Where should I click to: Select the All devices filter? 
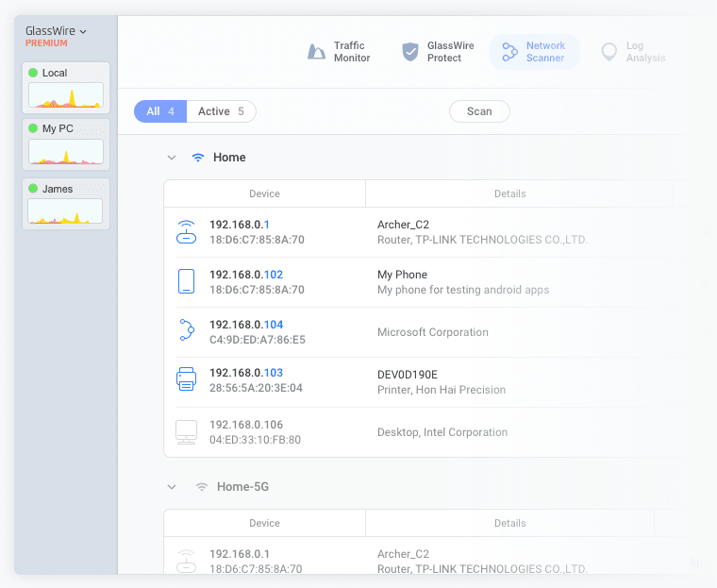[x=160, y=111]
